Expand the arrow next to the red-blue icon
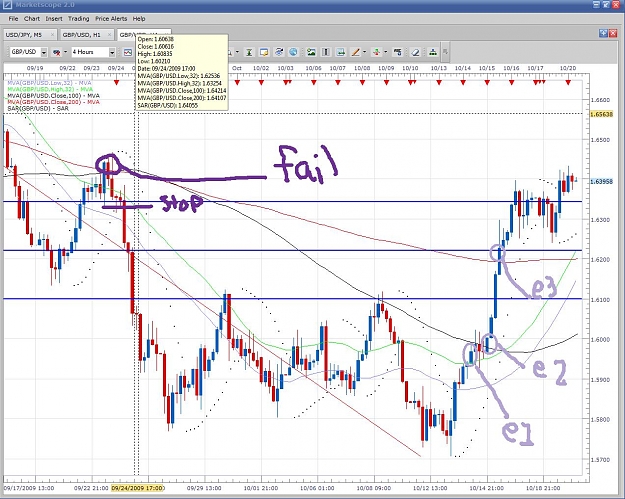The width and height of the screenshot is (625, 499). point(65,52)
